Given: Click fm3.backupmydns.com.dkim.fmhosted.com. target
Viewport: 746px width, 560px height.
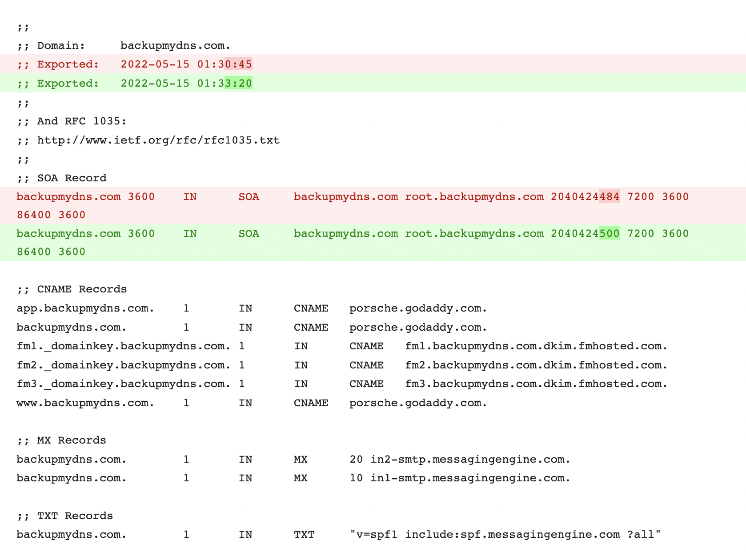Looking at the screenshot, I should click(x=536, y=384).
